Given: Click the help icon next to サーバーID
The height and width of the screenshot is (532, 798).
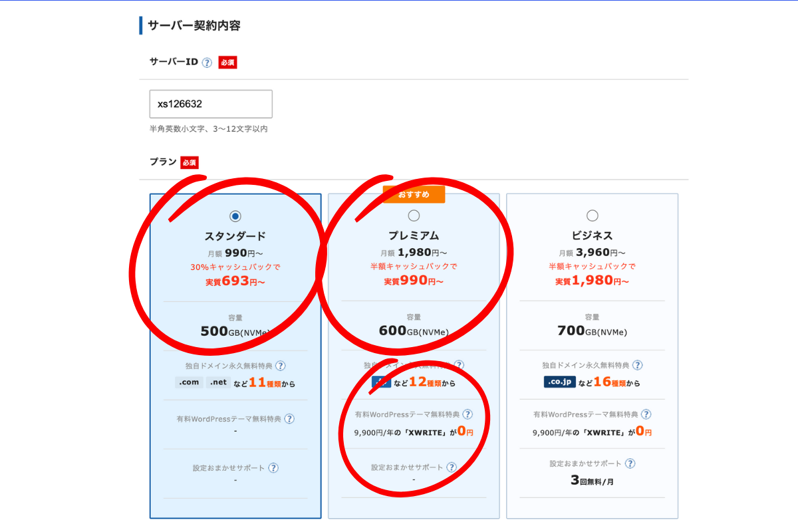Looking at the screenshot, I should (207, 63).
